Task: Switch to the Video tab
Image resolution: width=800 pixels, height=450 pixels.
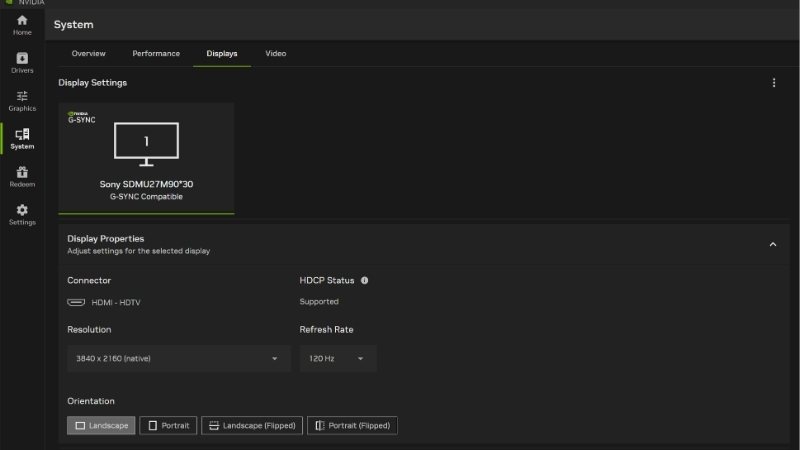Action: click(276, 54)
